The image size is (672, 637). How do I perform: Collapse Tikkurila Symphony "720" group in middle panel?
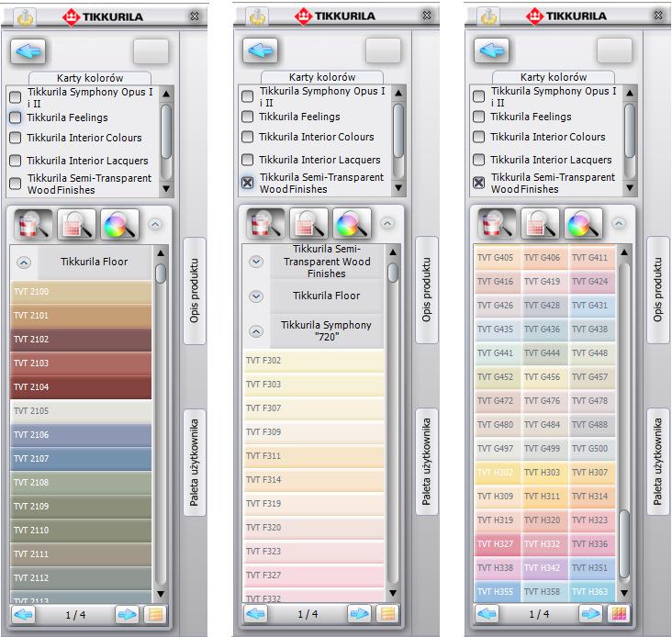pos(256,331)
